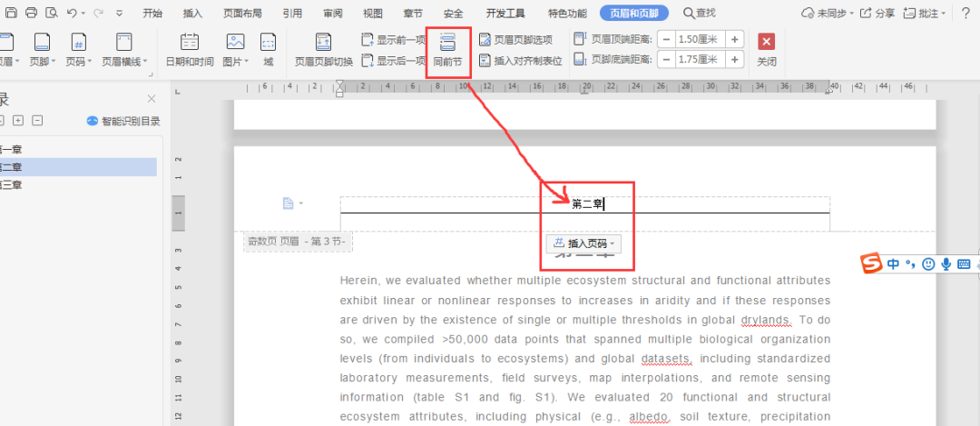Click the 奇数页 页眉 第3节 label
Viewport: 980px width, 426px height.
(x=298, y=242)
